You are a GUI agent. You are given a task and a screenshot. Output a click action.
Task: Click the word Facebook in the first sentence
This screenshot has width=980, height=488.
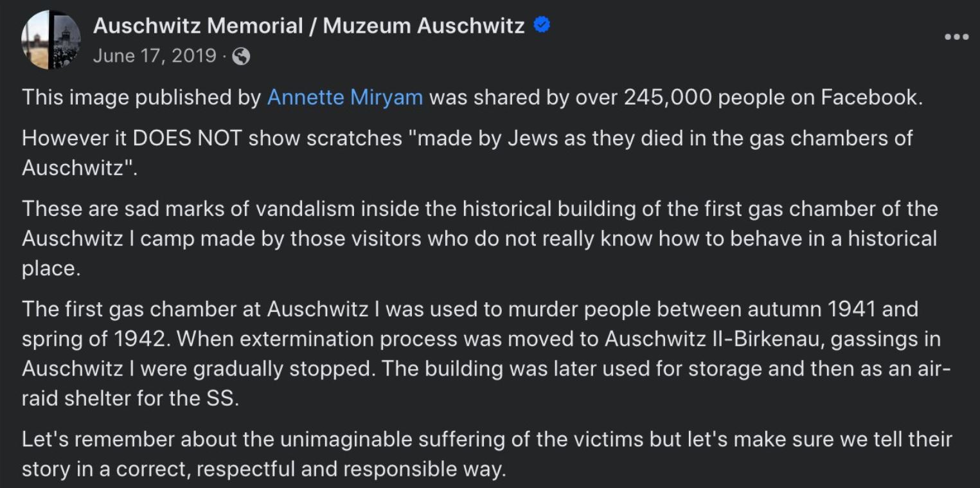coord(869,97)
